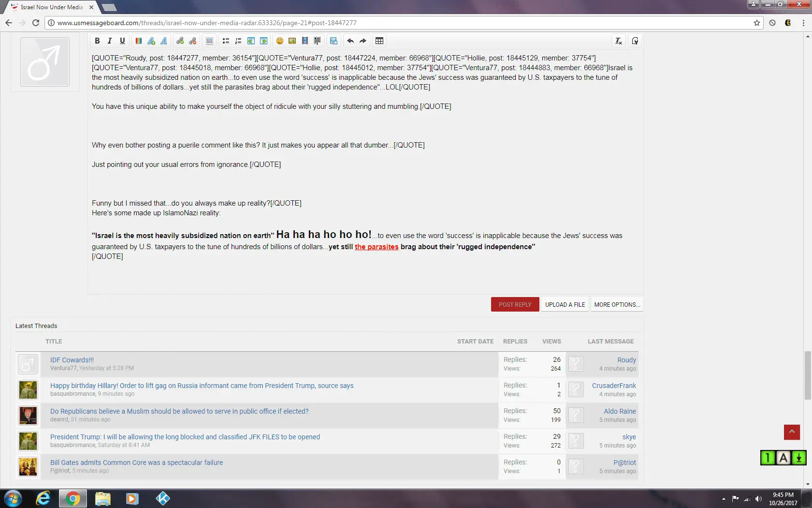Toggle italic text formatting

pyautogui.click(x=110, y=41)
